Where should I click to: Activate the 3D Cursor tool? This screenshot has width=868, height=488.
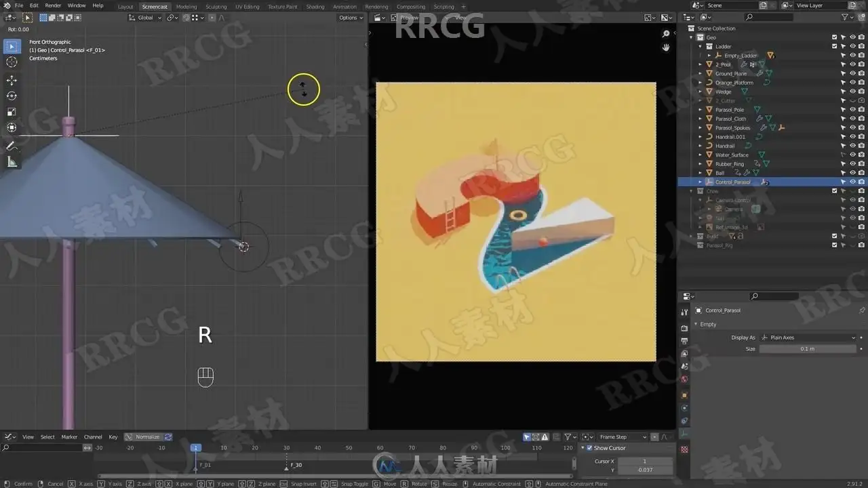coord(12,62)
